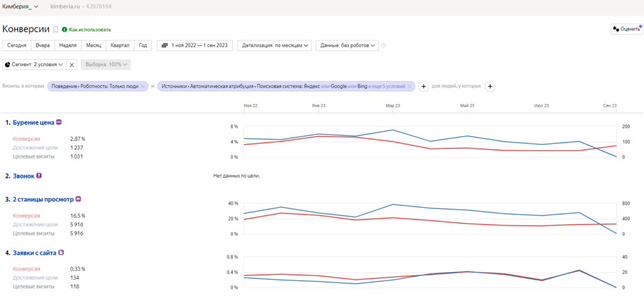Select the Неделя period tab
This screenshot has height=296, width=644.
[x=68, y=45]
